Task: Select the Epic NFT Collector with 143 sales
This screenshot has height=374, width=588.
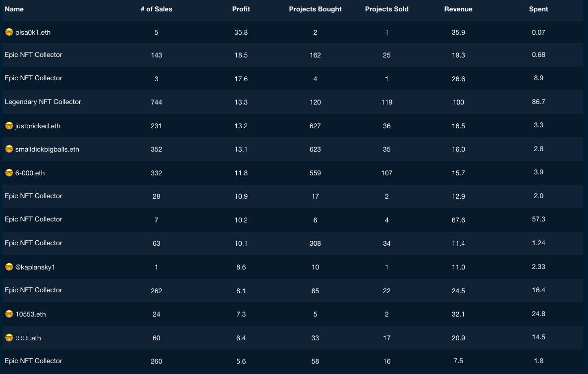Action: 34,55
